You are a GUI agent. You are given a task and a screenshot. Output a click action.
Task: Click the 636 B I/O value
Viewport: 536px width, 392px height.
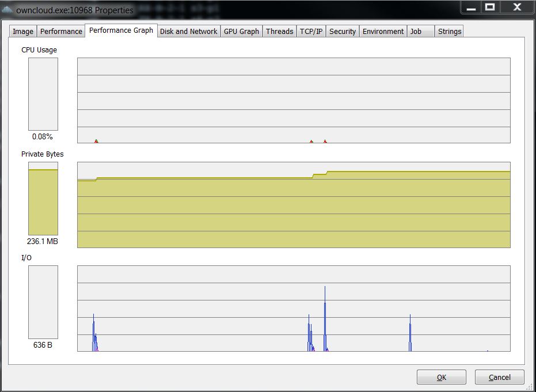[x=43, y=345]
